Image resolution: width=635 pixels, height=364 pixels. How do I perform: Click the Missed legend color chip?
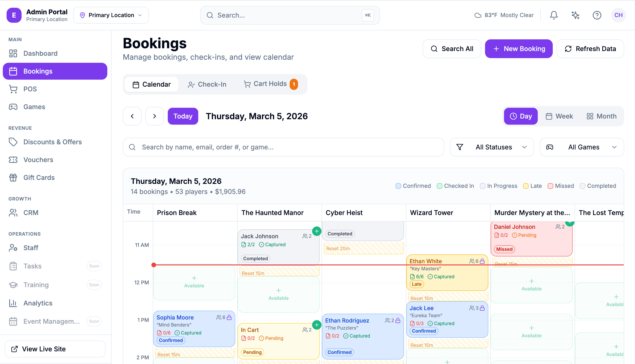tap(550, 186)
